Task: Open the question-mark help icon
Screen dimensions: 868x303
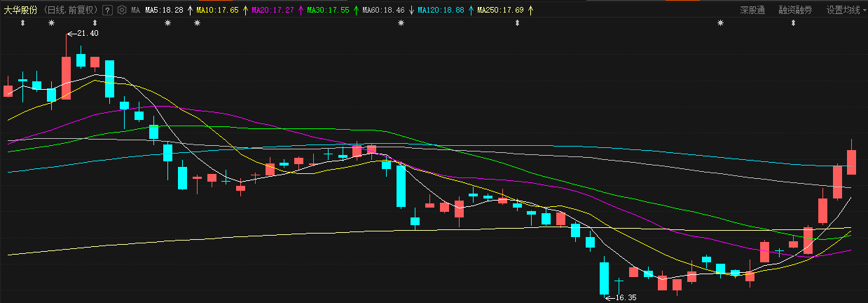Action: tap(107, 11)
